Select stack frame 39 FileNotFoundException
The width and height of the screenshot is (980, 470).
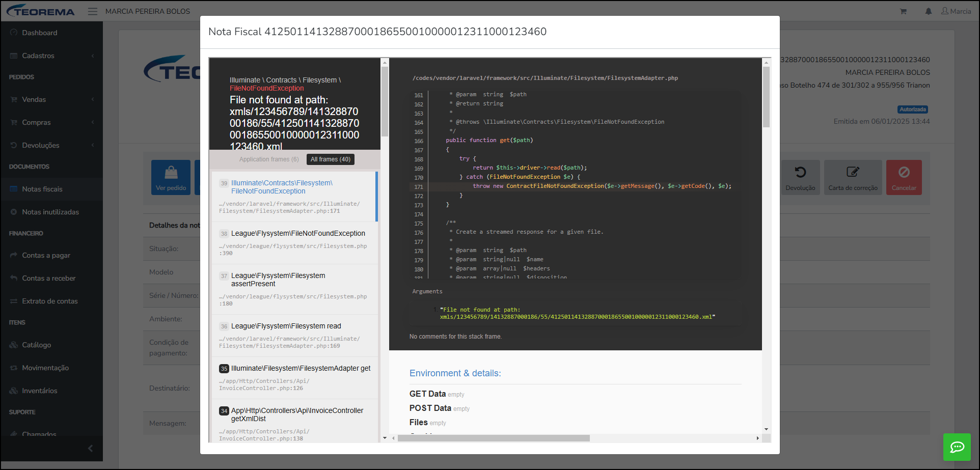click(x=294, y=197)
